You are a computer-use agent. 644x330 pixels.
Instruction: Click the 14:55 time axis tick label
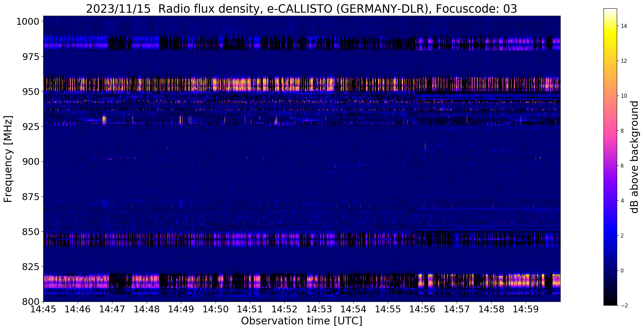point(388,309)
